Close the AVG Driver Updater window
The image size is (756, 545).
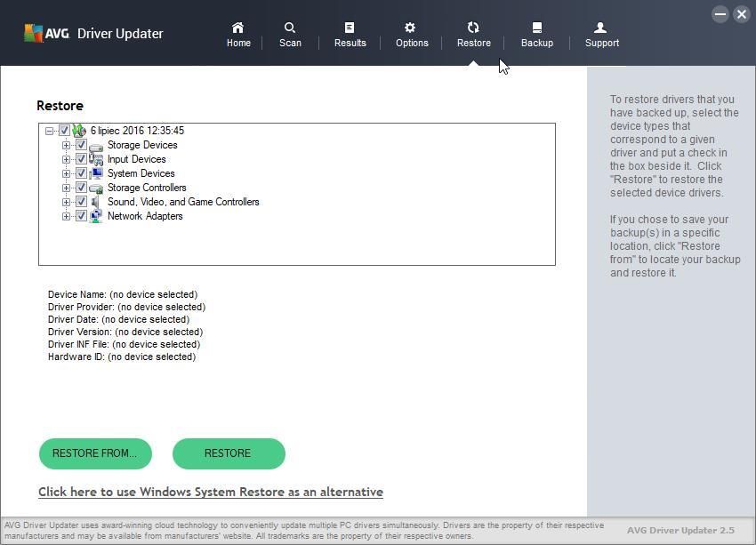click(x=742, y=14)
